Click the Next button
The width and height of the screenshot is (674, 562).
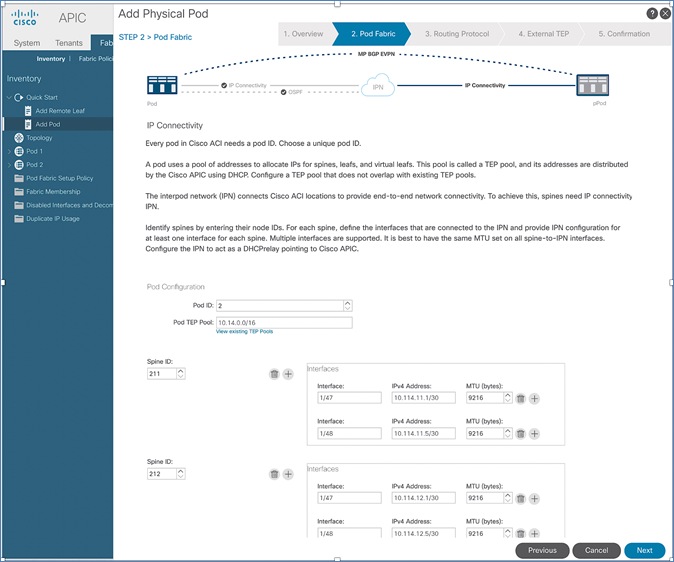point(644,550)
